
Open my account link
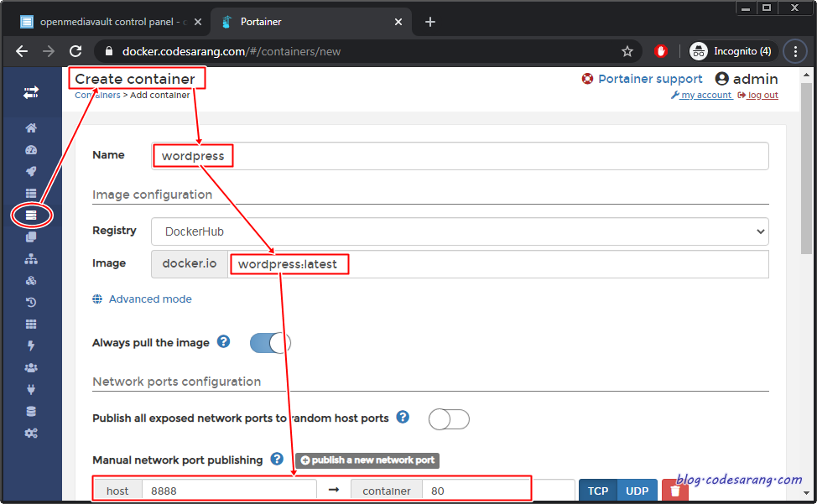[x=701, y=95]
